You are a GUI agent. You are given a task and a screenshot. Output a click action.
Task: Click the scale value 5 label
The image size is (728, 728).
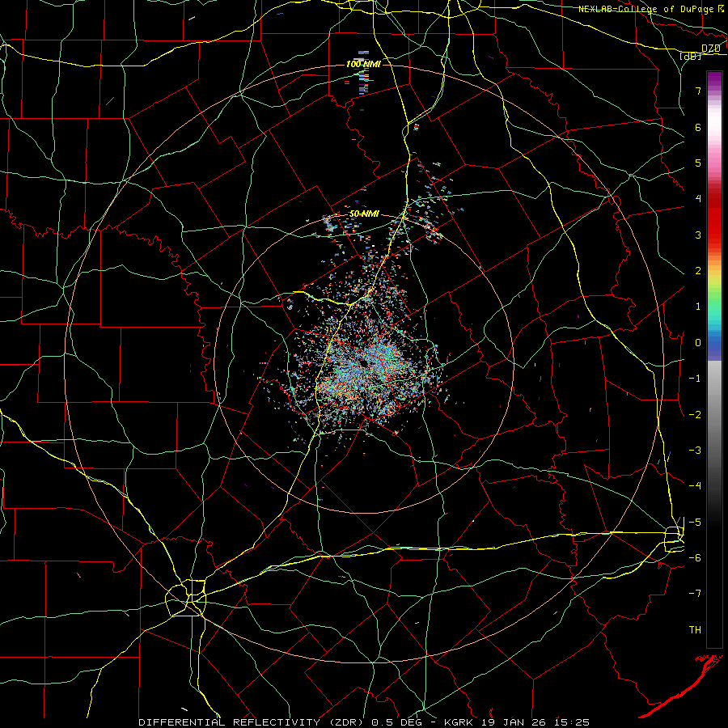(x=698, y=163)
